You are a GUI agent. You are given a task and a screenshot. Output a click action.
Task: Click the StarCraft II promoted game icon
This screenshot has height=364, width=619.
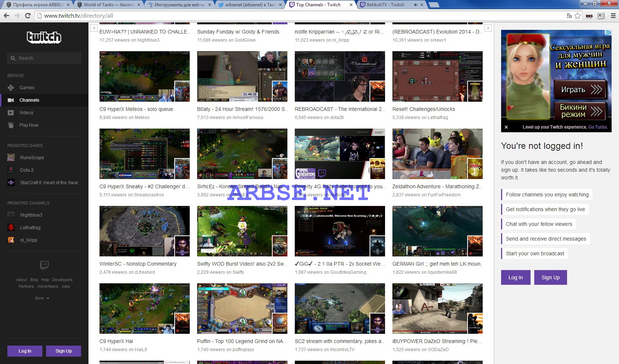[11, 182]
